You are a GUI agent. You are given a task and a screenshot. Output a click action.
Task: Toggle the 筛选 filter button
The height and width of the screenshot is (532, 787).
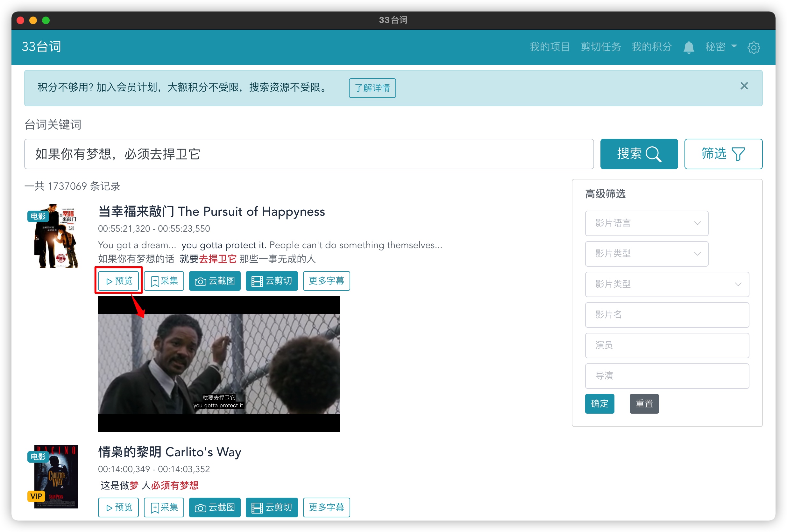point(723,154)
